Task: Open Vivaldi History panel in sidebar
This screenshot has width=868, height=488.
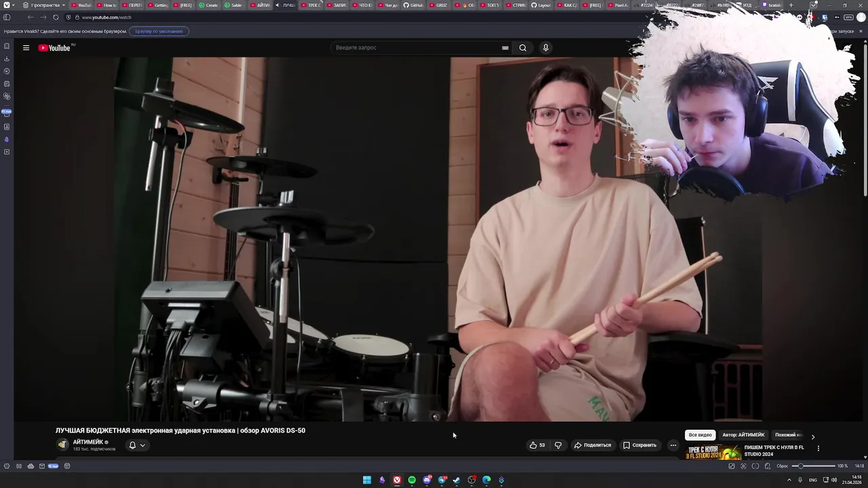Action: [7, 71]
